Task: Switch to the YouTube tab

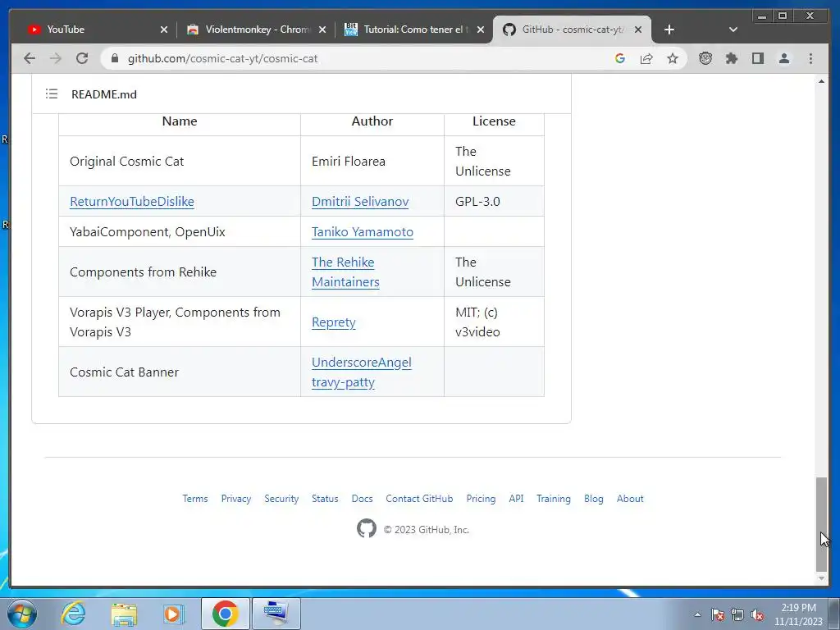Action: click(97, 30)
